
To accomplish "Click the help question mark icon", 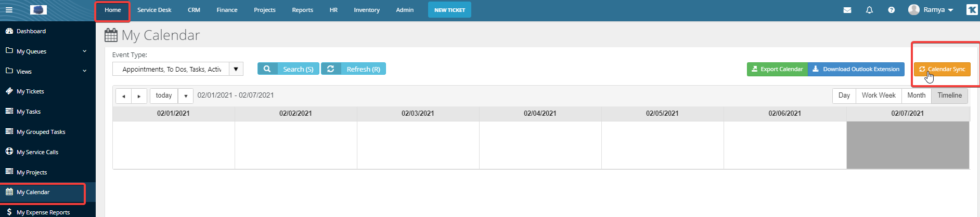I will click(892, 10).
